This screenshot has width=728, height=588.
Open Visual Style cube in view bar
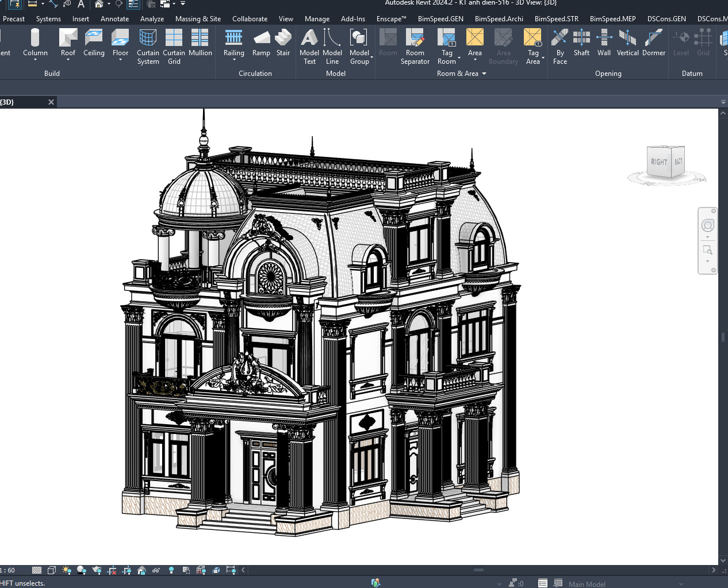tap(52, 570)
